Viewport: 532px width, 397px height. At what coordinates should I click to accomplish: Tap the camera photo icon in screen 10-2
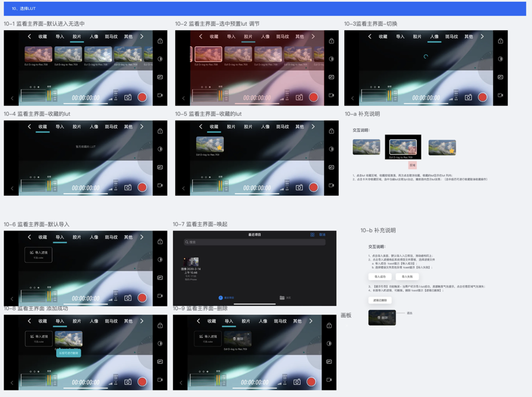pyautogui.click(x=299, y=97)
